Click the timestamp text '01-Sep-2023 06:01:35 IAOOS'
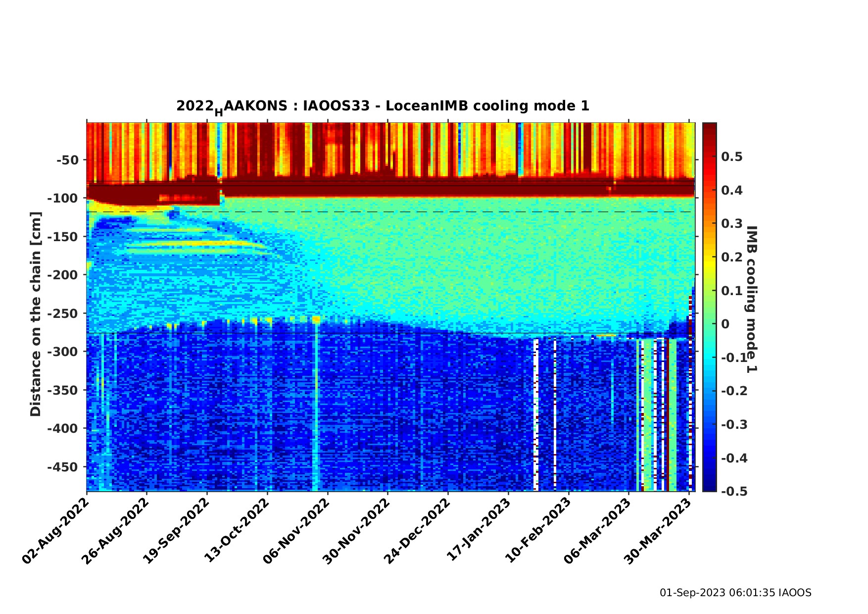 tap(735, 593)
